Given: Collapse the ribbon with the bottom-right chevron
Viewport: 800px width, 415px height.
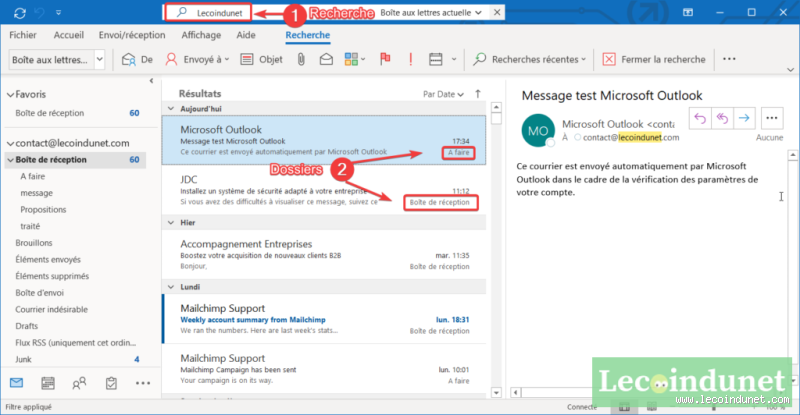Looking at the screenshot, I should pos(790,70).
